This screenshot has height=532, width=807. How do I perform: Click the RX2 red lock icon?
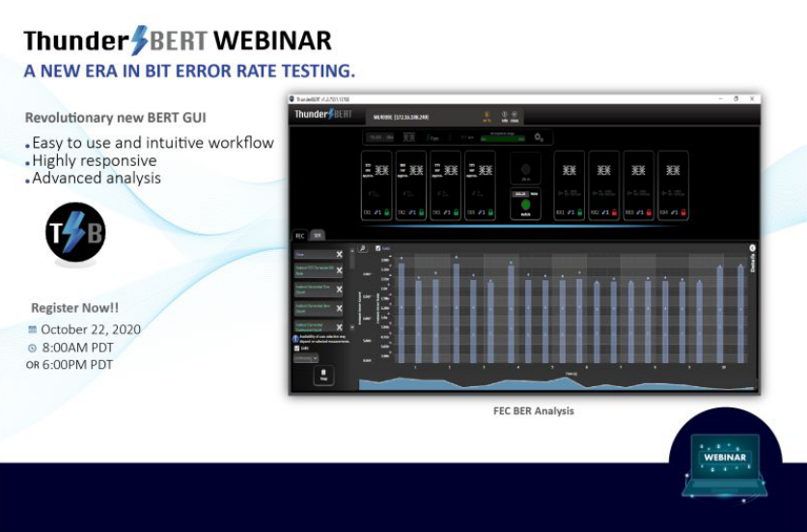point(612,211)
